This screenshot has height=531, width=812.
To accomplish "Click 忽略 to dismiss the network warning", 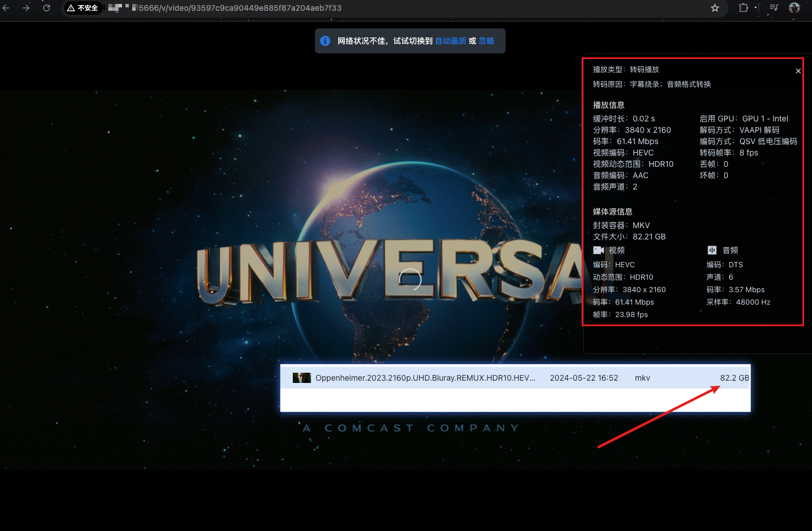I will pos(486,41).
